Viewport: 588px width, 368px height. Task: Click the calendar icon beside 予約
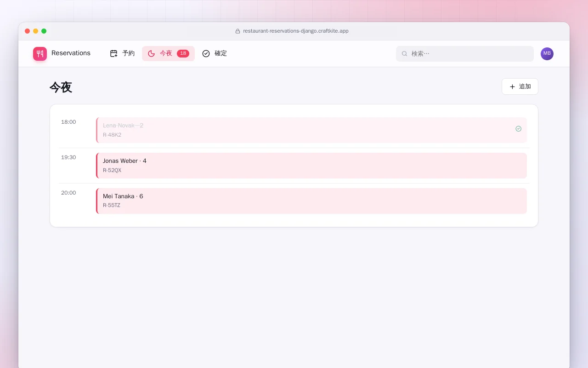coord(114,53)
